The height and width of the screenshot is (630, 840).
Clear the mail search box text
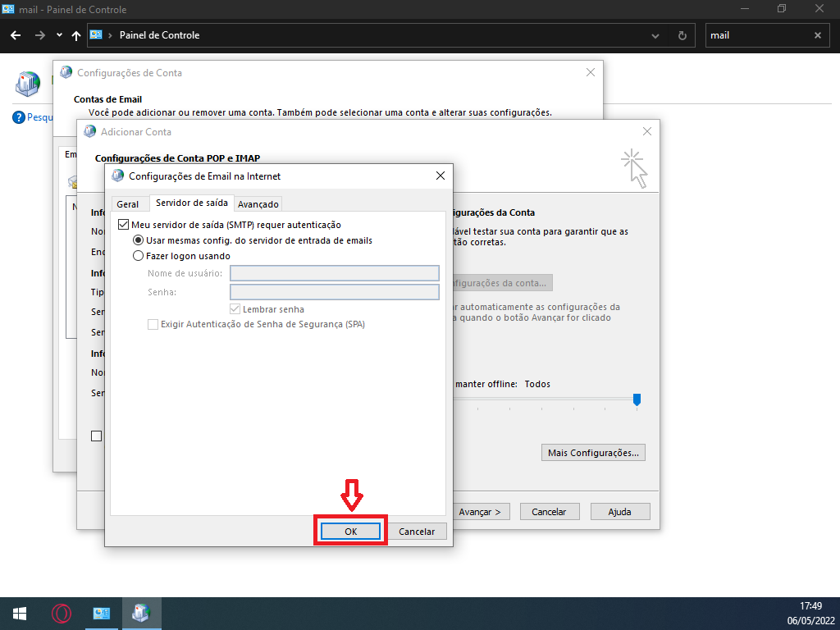pos(817,35)
